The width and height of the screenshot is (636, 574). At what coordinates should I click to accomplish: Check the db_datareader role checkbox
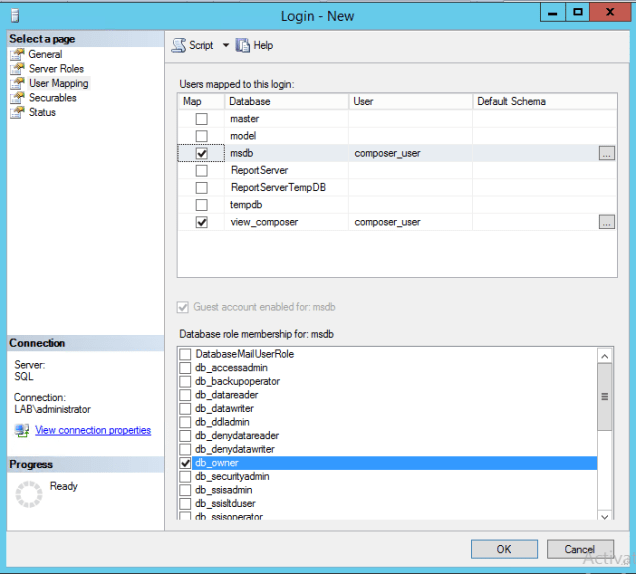pos(185,395)
